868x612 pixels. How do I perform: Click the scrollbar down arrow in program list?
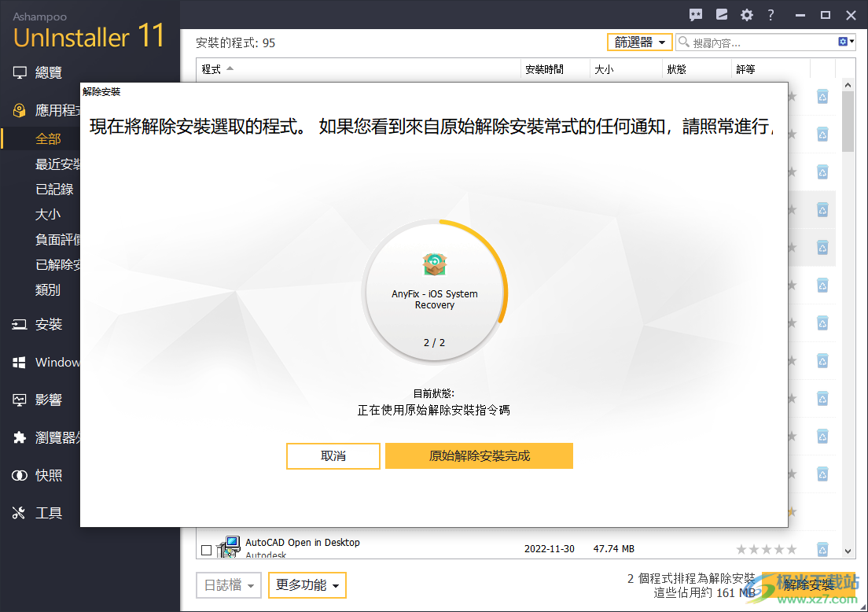[x=848, y=551]
